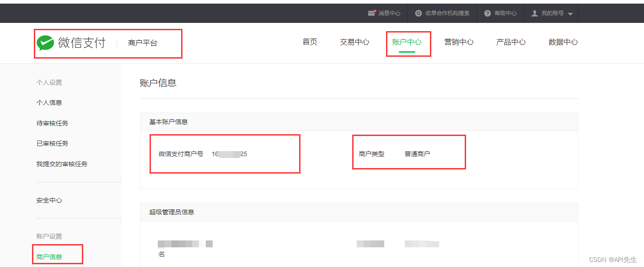This screenshot has width=644, height=267.
Task: Select 商户信息 in the sidebar
Action: point(49,257)
